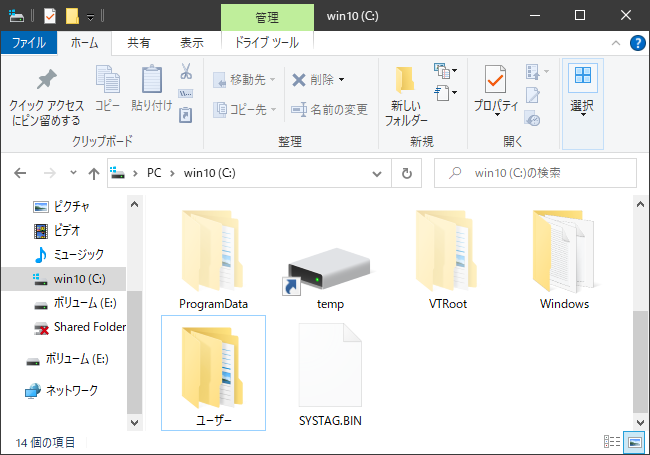This screenshot has height=455, width=650.
Task: Click New folder icon in title bar
Action: click(x=72, y=16)
